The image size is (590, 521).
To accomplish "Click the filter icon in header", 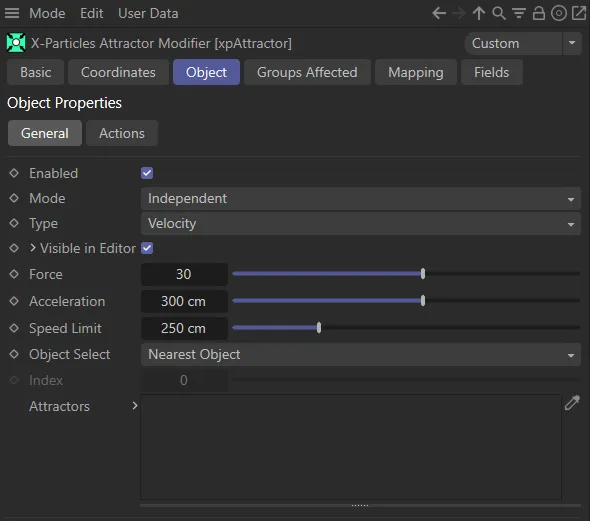I will coord(519,14).
